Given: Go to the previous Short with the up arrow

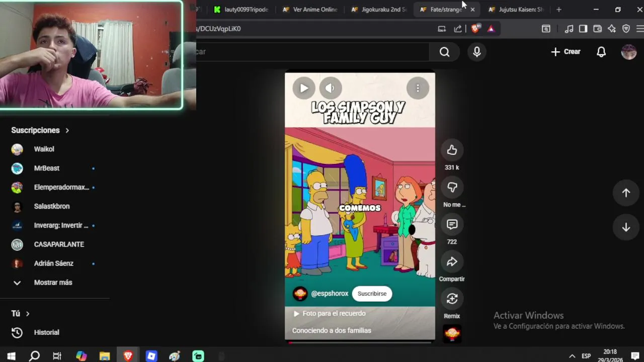Looking at the screenshot, I should pos(626,193).
